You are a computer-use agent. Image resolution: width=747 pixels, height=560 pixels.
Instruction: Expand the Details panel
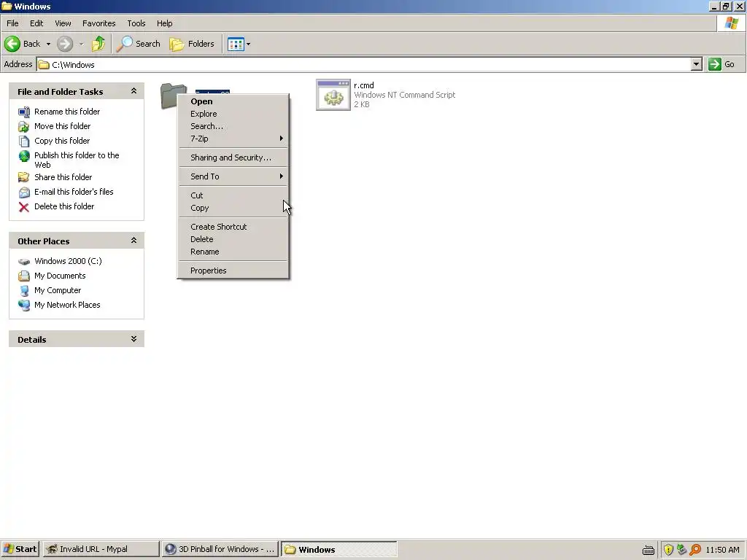click(x=134, y=339)
